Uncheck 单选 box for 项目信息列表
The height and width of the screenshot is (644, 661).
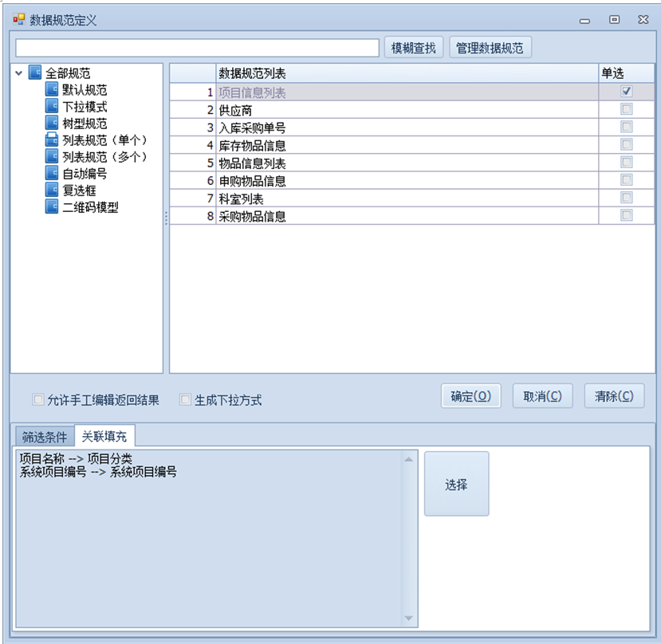coord(627,92)
